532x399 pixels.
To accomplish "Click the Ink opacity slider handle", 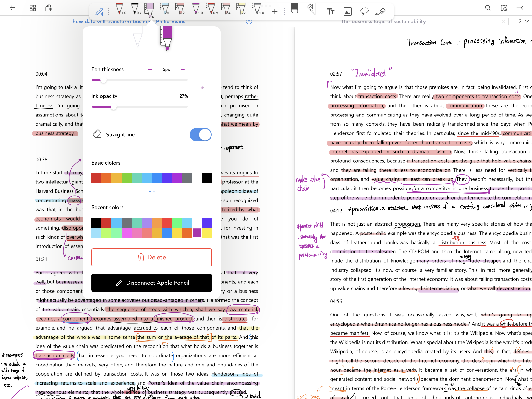I will click(x=114, y=106).
